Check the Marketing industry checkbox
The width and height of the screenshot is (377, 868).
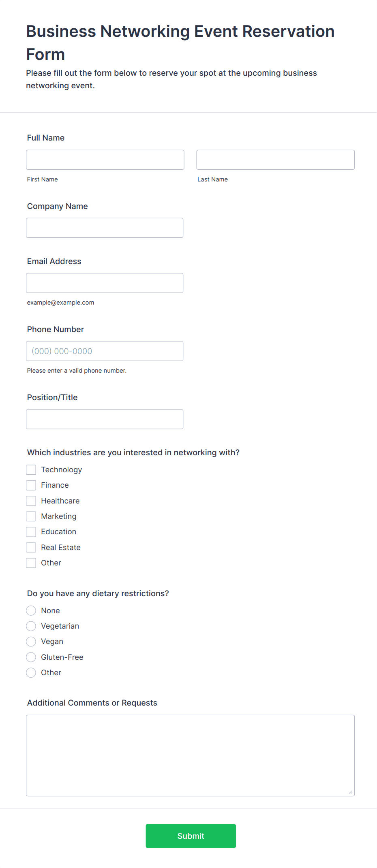pyautogui.click(x=31, y=516)
